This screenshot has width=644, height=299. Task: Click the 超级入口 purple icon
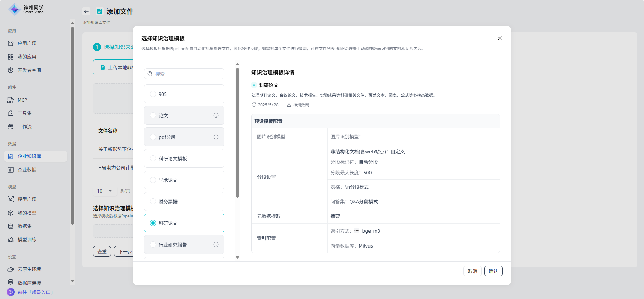click(11, 292)
